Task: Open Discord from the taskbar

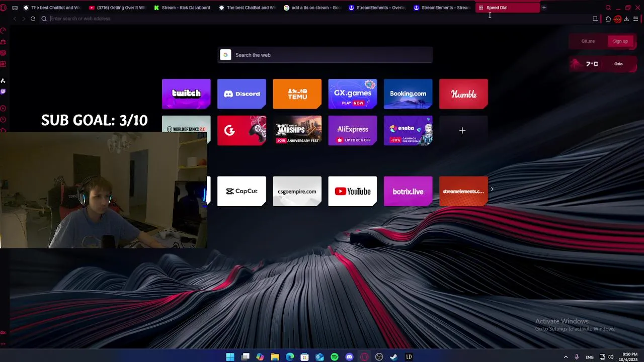Action: pos(350,357)
